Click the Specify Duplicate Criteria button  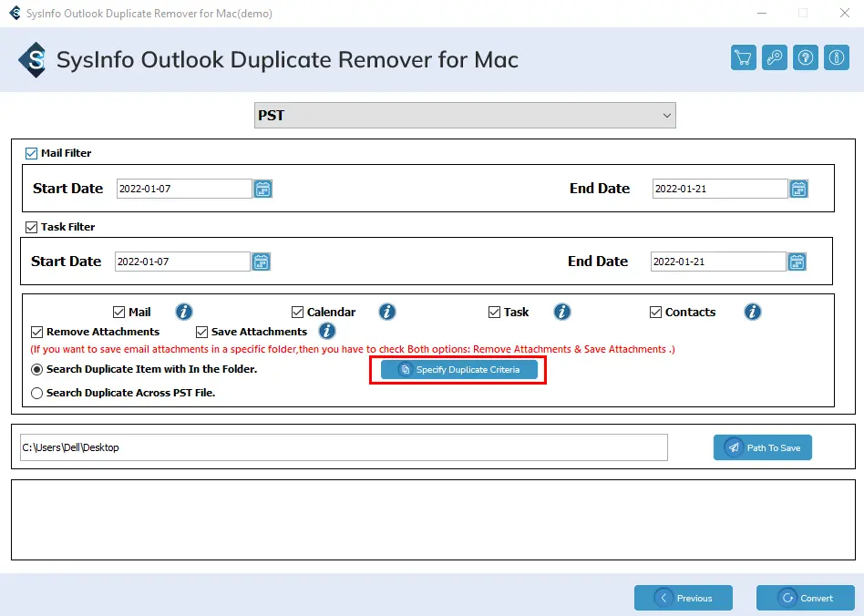click(x=459, y=370)
